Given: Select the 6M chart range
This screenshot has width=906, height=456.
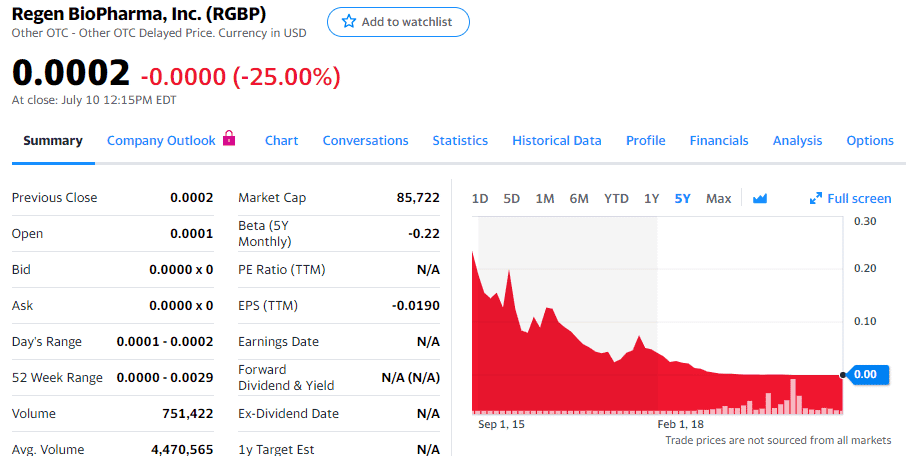Looking at the screenshot, I should click(x=579, y=198).
